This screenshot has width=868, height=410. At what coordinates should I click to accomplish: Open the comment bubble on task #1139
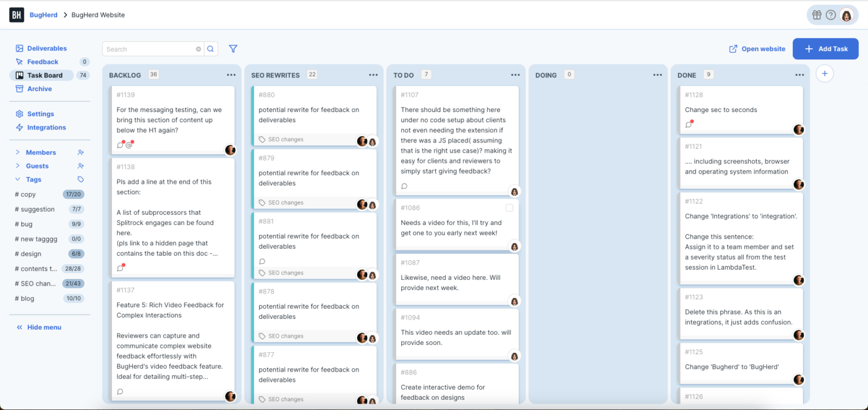coord(120,145)
